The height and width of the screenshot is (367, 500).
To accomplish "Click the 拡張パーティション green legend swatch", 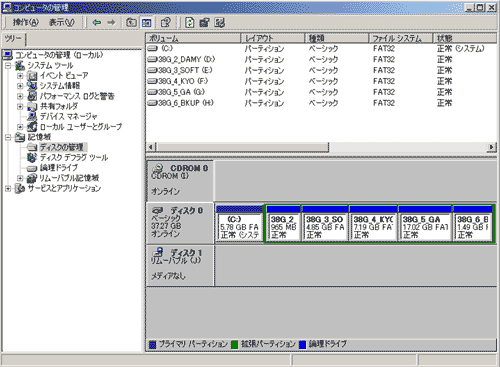I will pos(234,344).
